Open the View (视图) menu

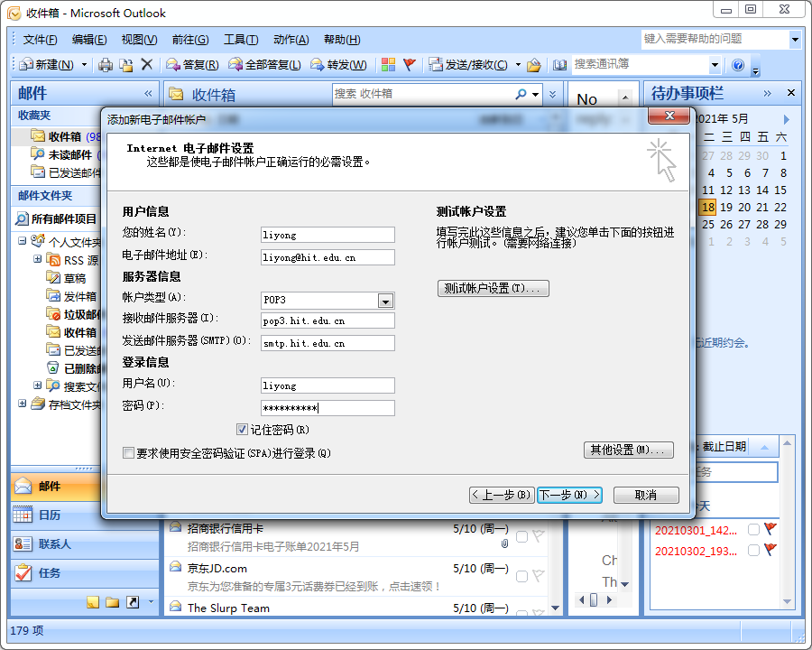139,40
